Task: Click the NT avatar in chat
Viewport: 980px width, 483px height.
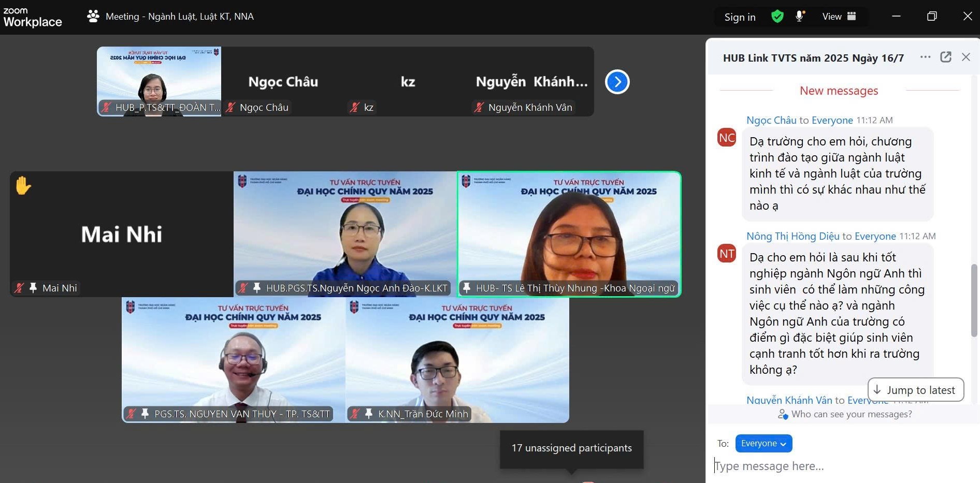Action: (x=727, y=253)
